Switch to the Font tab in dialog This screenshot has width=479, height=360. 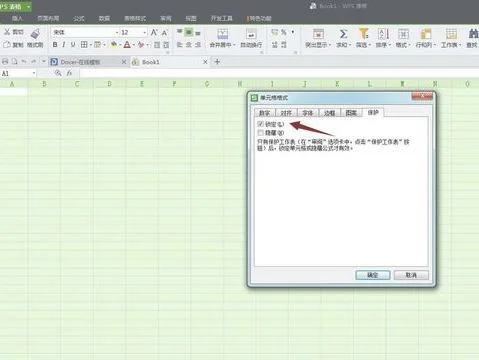pyautogui.click(x=308, y=113)
